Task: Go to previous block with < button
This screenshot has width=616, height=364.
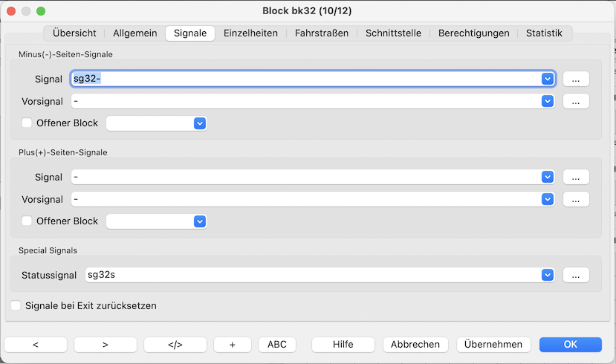Action: click(x=36, y=345)
